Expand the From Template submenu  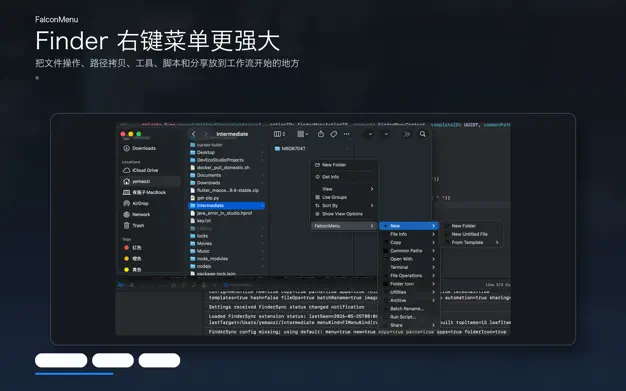tap(471, 242)
